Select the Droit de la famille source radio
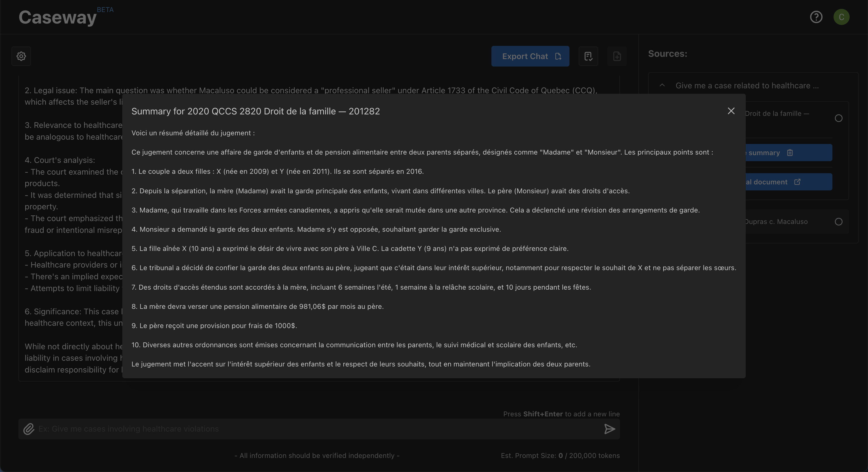 838,118
